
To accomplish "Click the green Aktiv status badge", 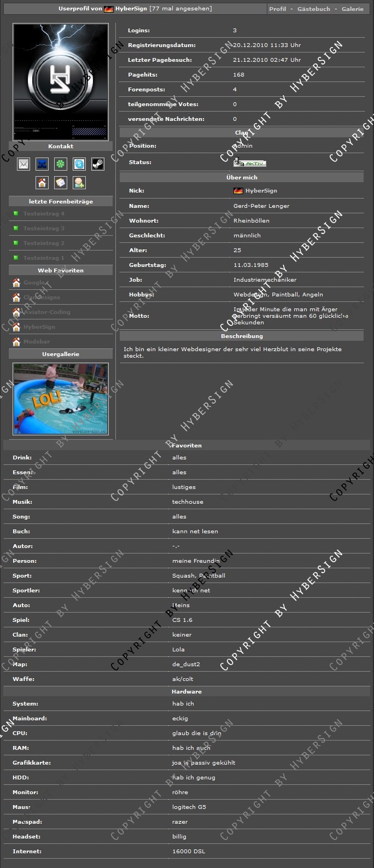I will pyautogui.click(x=250, y=163).
